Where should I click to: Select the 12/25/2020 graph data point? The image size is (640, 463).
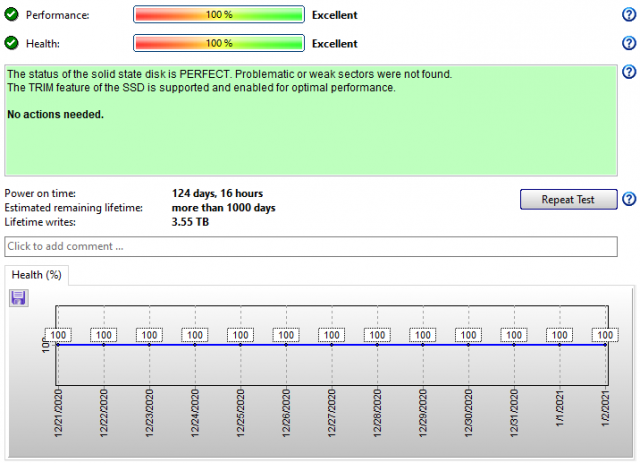tap(240, 345)
